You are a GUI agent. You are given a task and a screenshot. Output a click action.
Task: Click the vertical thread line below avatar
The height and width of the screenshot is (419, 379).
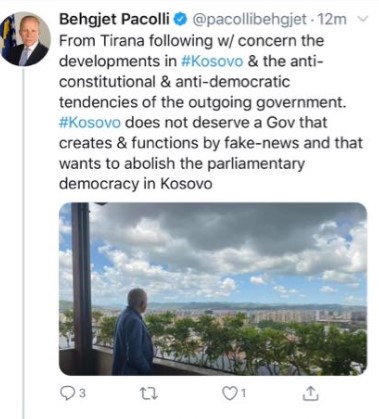click(23, 242)
